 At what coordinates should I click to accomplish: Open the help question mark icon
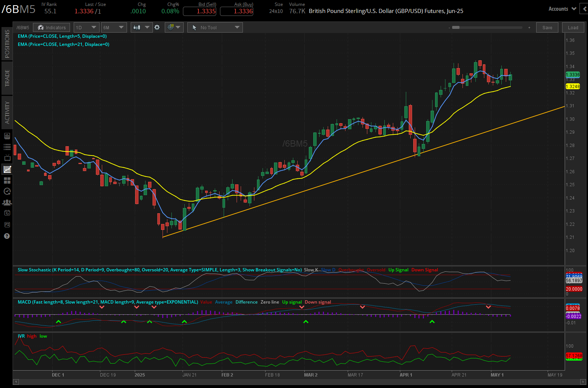tap(7, 236)
